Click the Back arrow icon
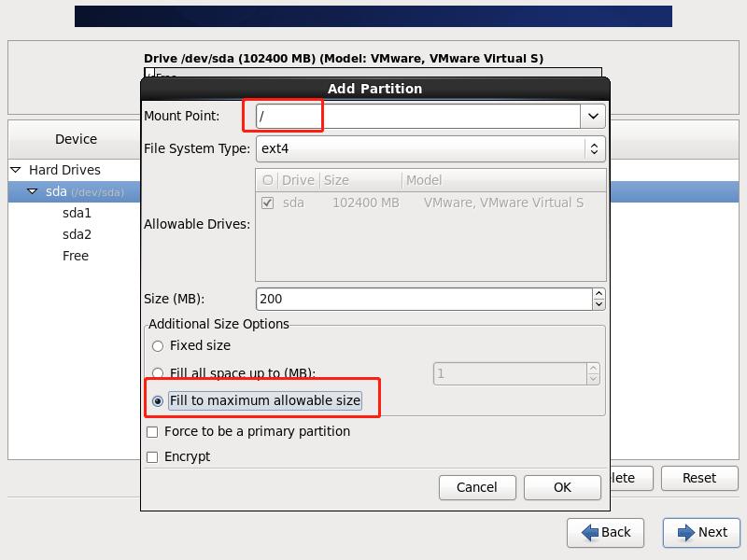Viewport: 747px width, 560px height. coord(590,532)
